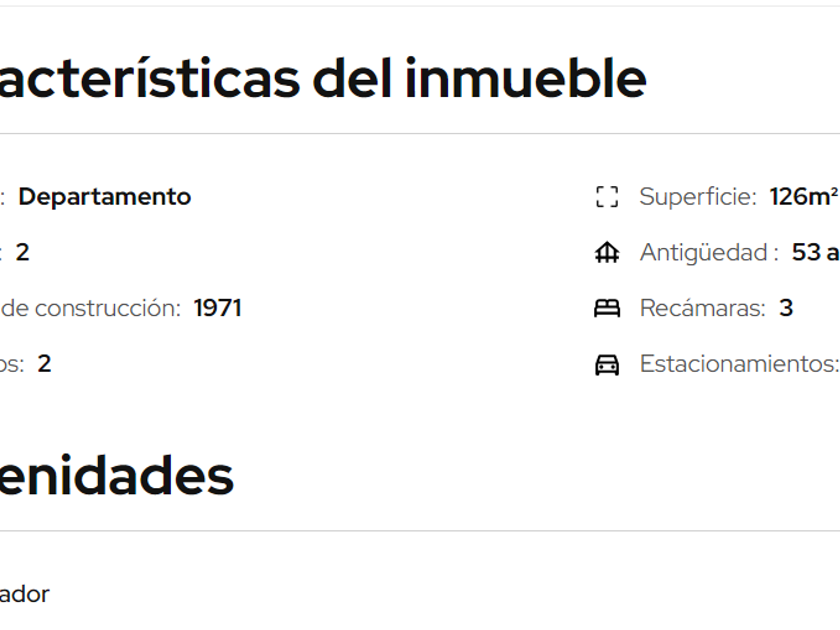
Task: Select the Recámaras label
Action: pos(702,308)
